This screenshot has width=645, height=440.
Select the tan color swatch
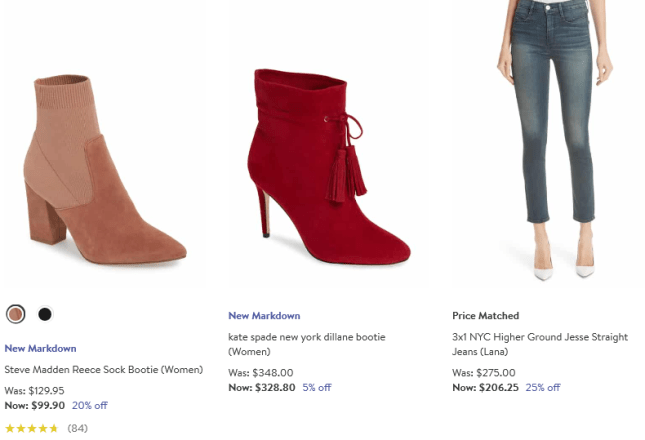[x=15, y=314]
